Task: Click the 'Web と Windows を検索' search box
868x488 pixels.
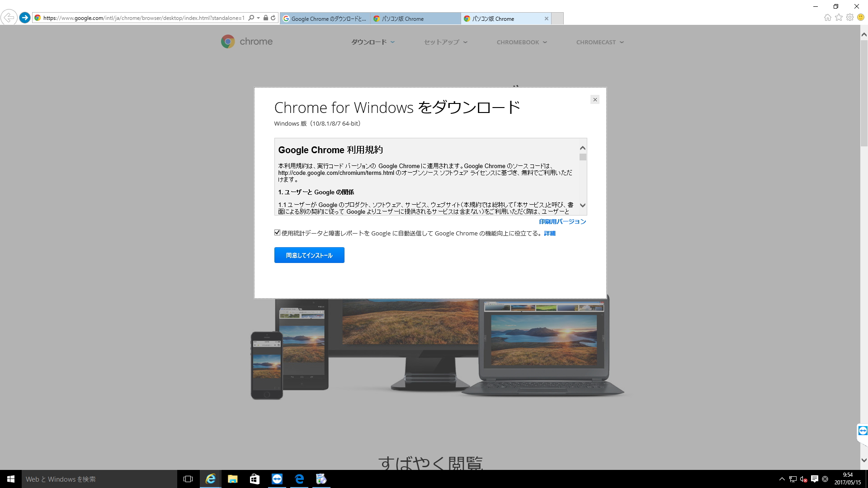Action: pos(99,479)
